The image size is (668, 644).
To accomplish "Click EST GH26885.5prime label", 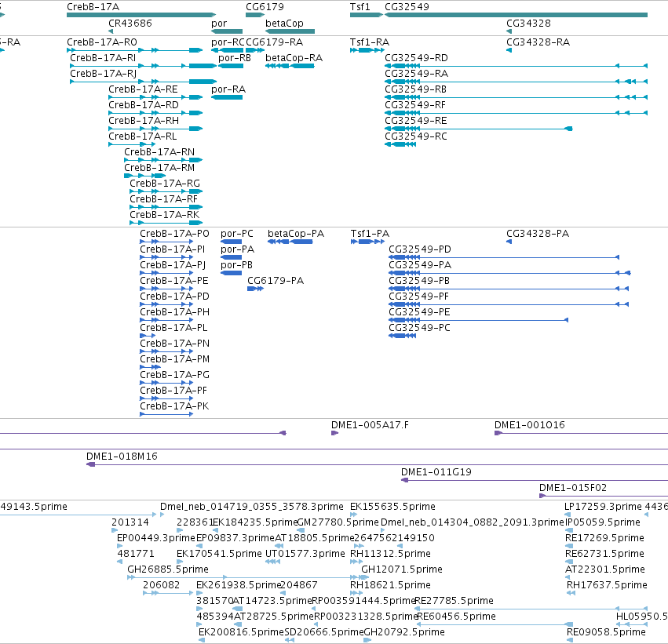I will pos(168,569).
